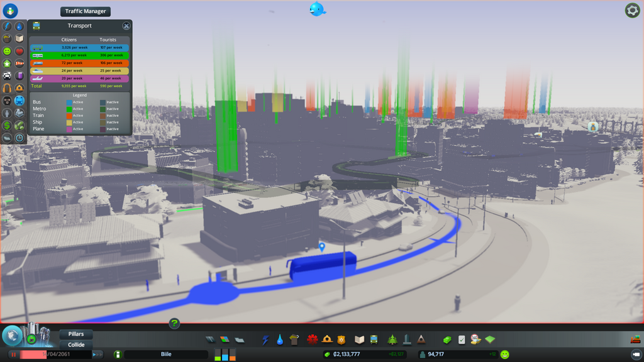Select the green Metro passenger row
This screenshot has height=362, width=644.
pos(80,55)
